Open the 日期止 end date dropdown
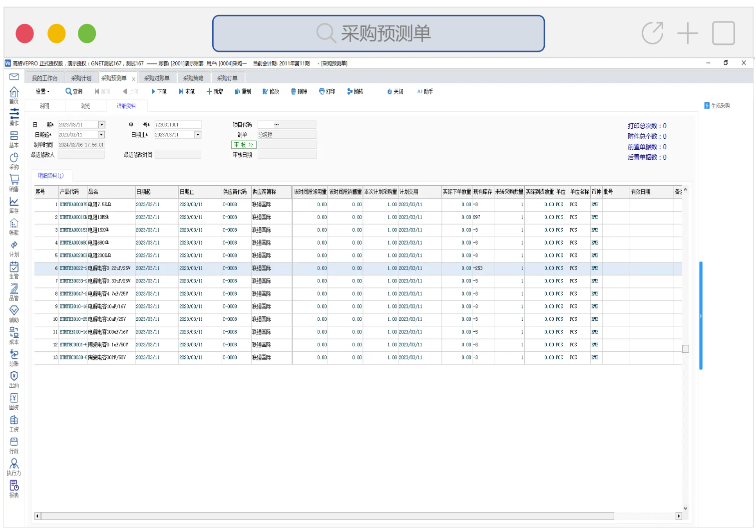 coord(198,135)
